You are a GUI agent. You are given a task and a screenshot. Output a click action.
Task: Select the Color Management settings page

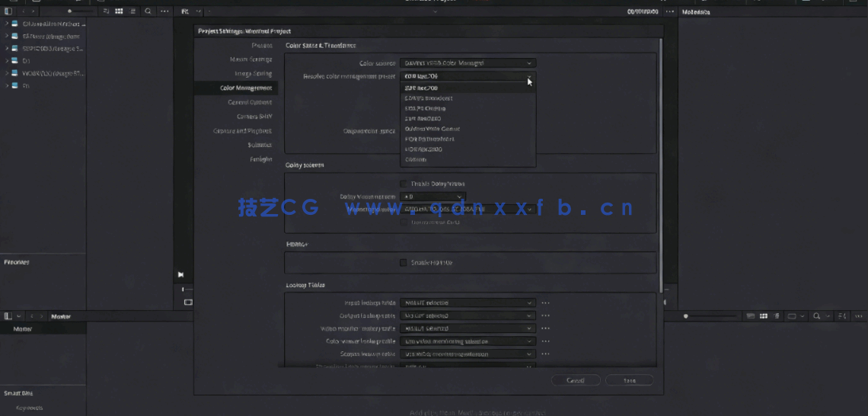236,88
